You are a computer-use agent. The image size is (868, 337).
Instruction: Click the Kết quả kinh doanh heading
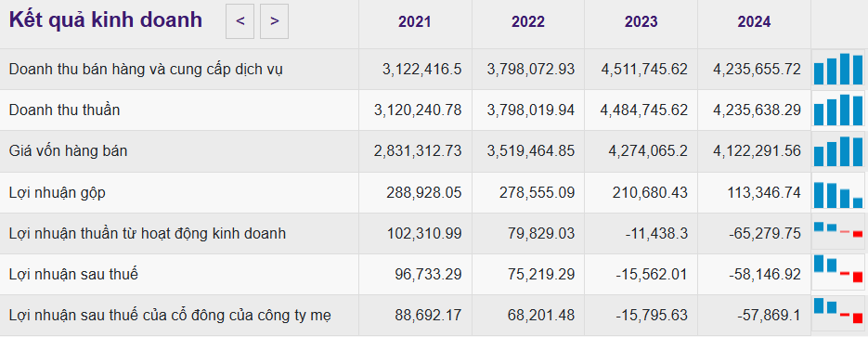point(106,20)
